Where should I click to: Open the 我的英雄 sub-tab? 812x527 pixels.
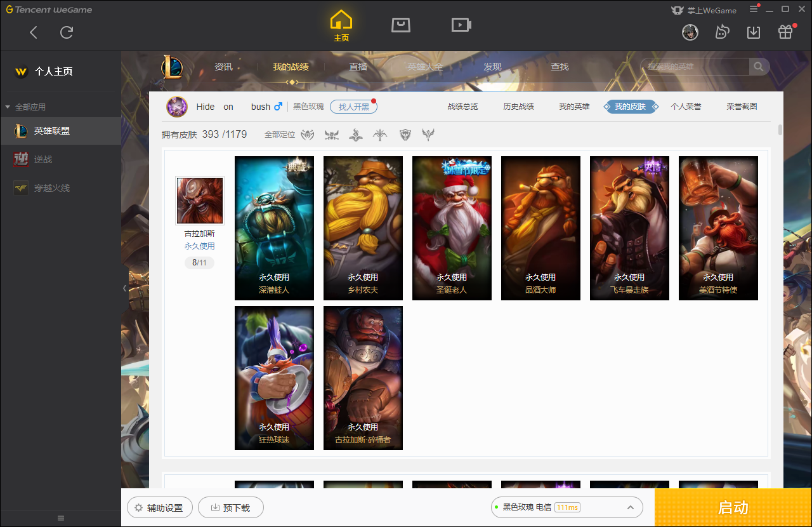click(x=574, y=107)
